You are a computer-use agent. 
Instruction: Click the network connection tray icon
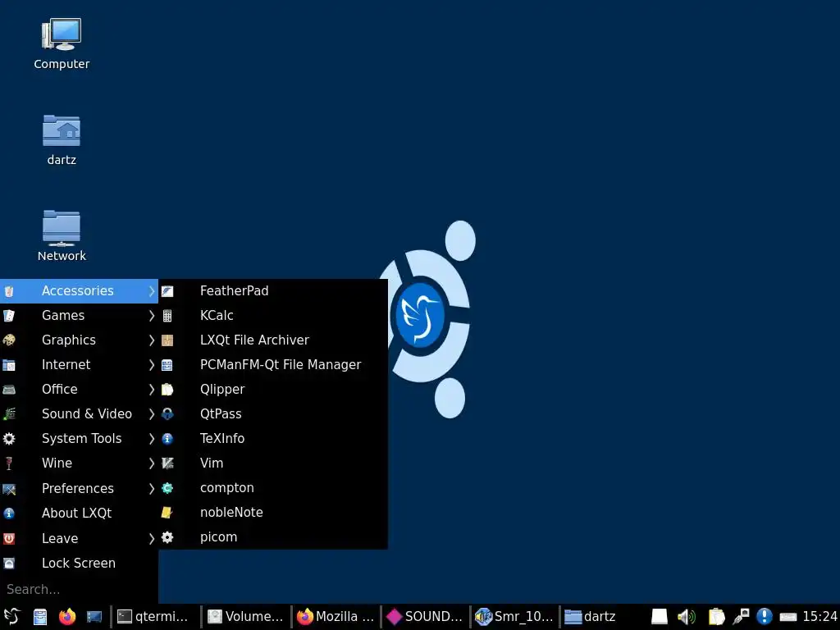pos(742,617)
